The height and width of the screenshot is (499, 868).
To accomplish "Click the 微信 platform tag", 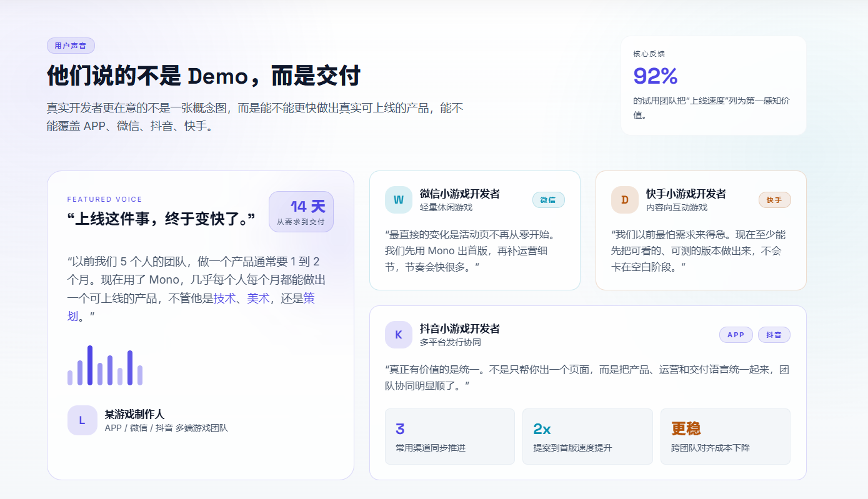I will [x=549, y=200].
